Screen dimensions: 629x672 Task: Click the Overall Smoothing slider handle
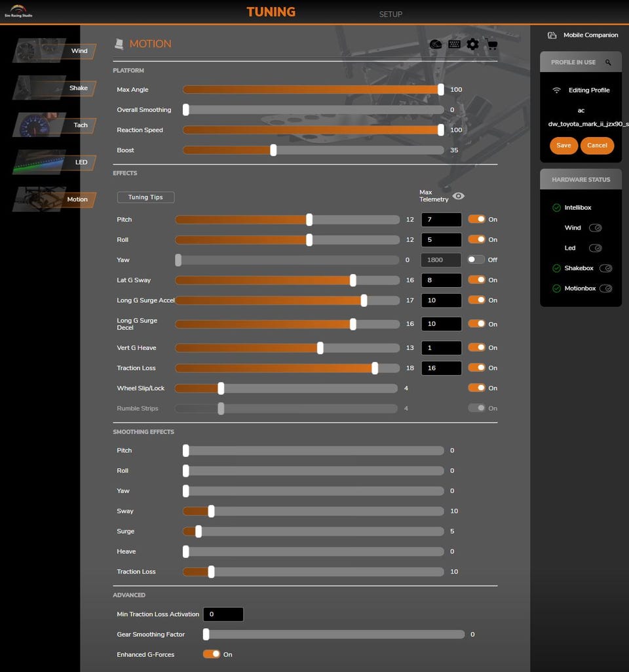coord(186,109)
